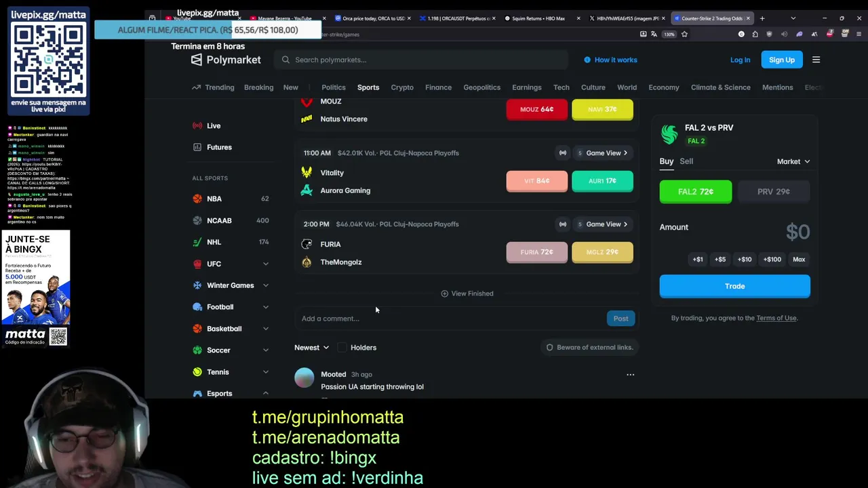Switch to the Sell tab
The width and height of the screenshot is (868, 488).
(686, 161)
